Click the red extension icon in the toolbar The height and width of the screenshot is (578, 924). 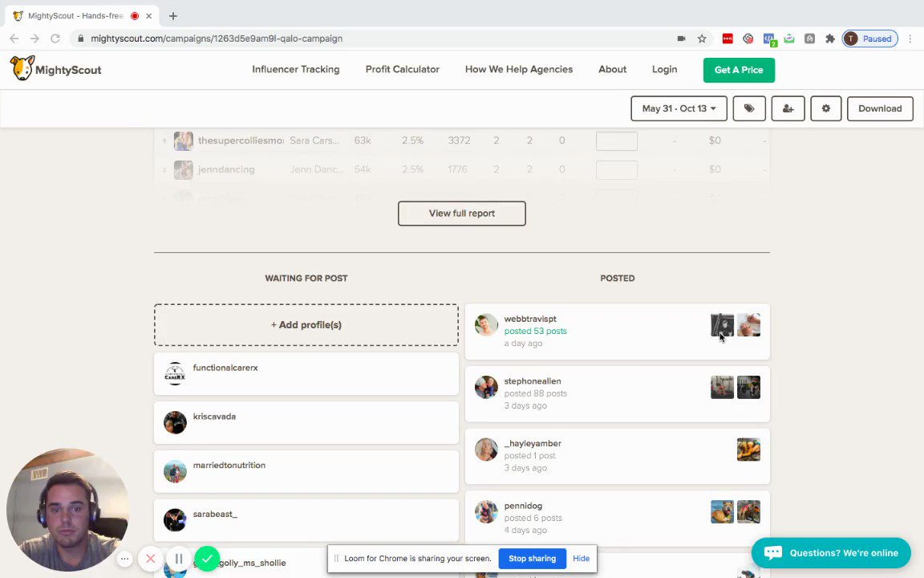727,39
